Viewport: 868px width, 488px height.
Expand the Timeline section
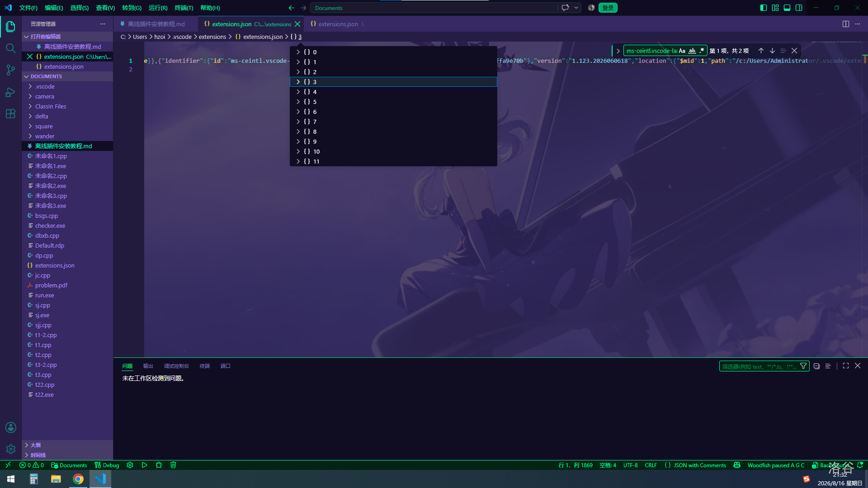point(67,455)
